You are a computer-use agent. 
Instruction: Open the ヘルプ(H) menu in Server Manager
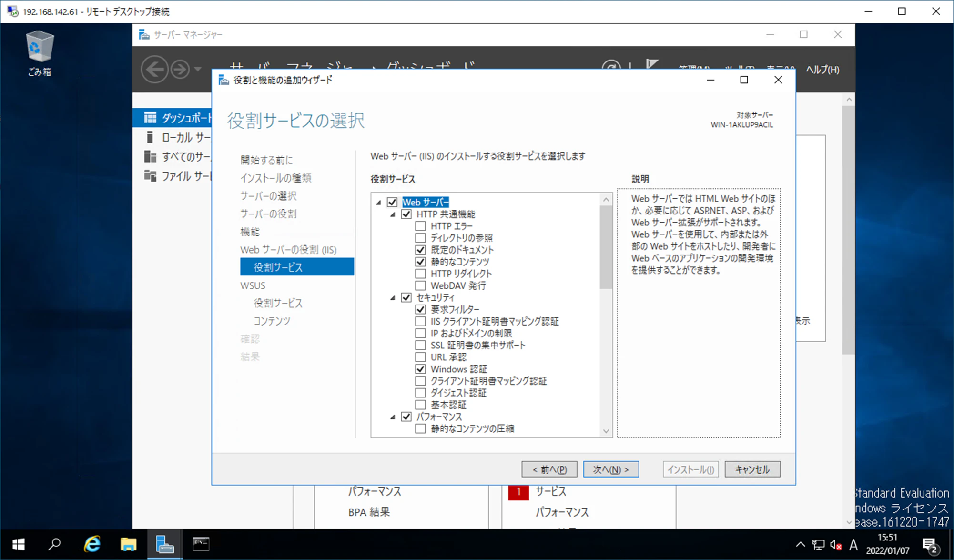pos(822,70)
